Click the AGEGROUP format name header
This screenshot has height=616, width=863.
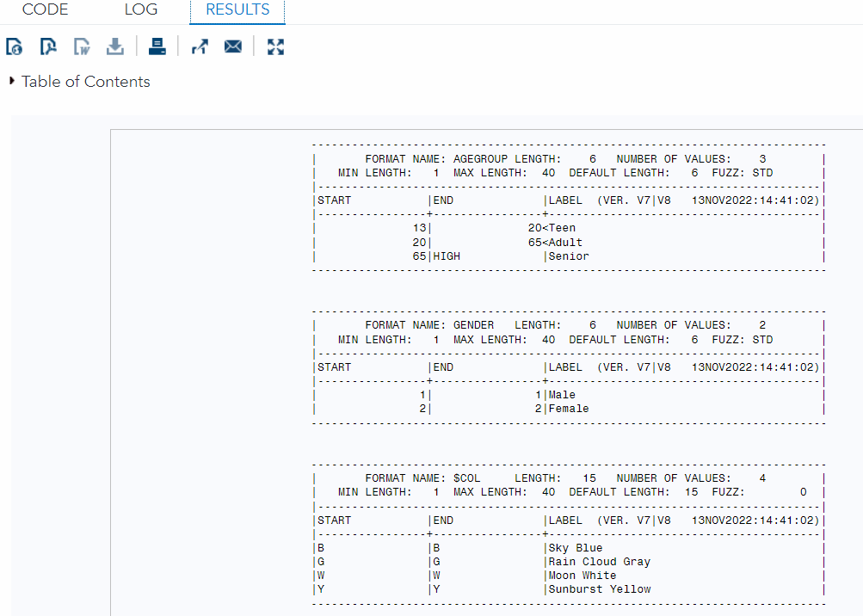pyautogui.click(x=480, y=159)
